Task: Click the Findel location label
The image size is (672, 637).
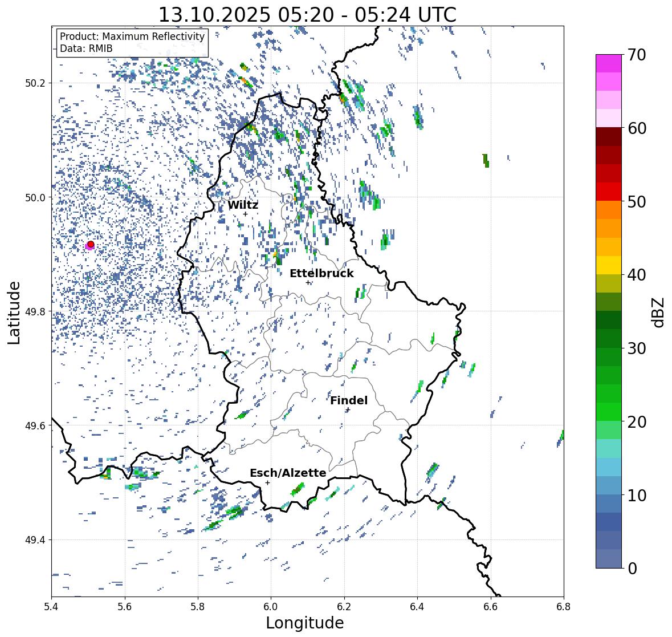Action: 349,400
